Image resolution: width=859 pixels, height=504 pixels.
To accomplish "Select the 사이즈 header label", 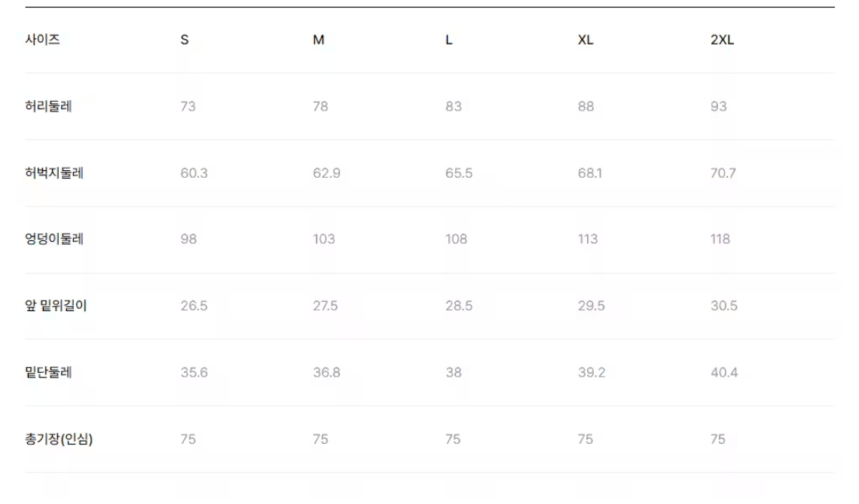I will (x=42, y=39).
